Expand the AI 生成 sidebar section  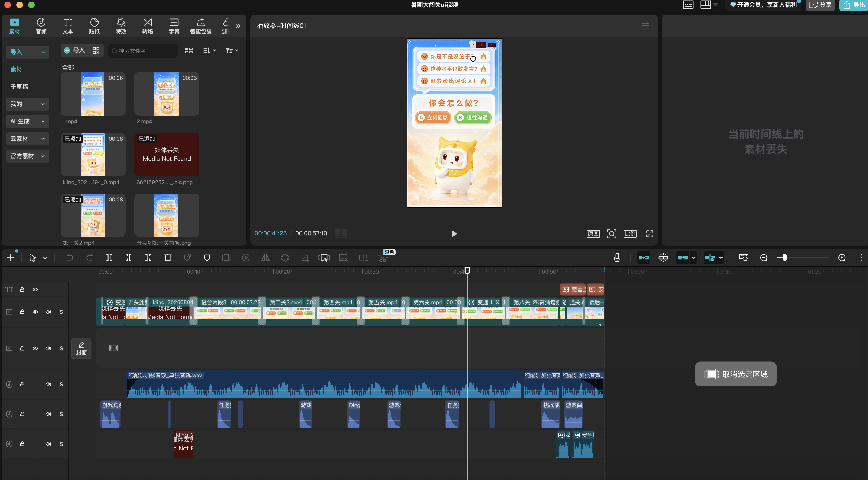click(28, 121)
